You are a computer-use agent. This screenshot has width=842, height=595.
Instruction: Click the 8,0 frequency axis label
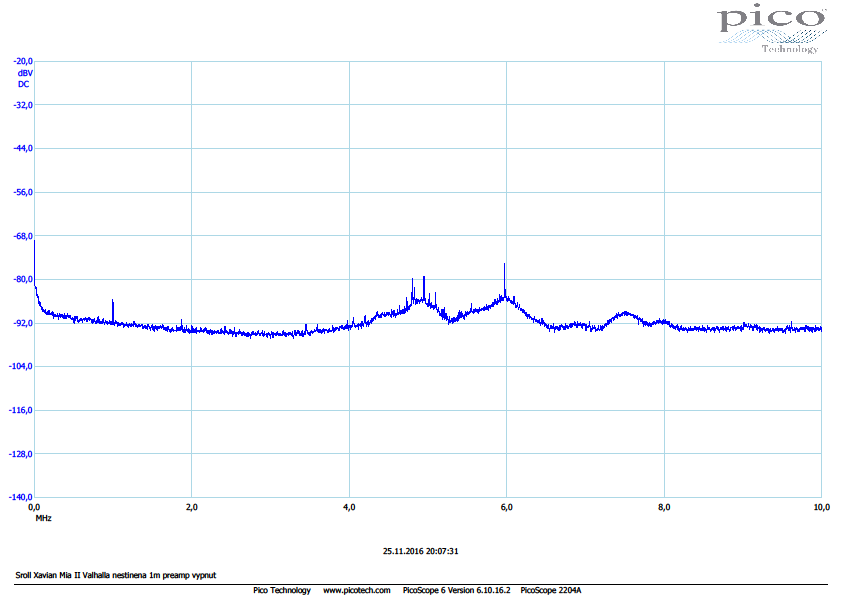coord(664,507)
